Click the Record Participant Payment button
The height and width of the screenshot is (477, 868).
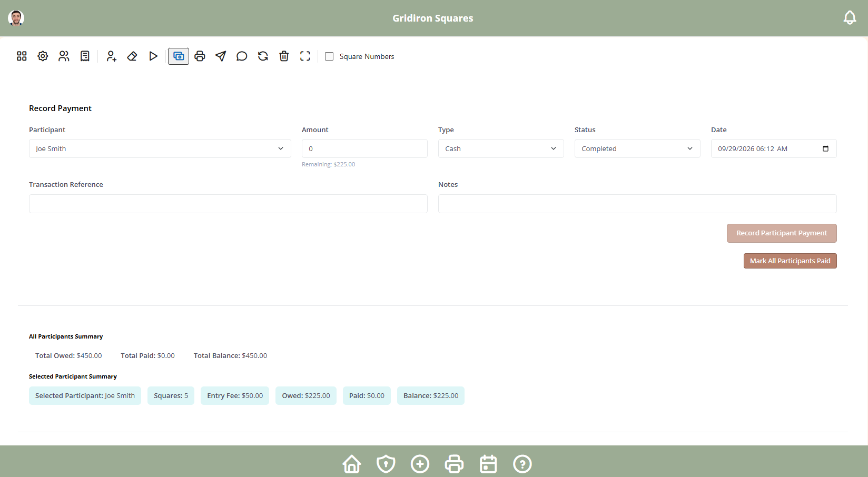coord(782,233)
